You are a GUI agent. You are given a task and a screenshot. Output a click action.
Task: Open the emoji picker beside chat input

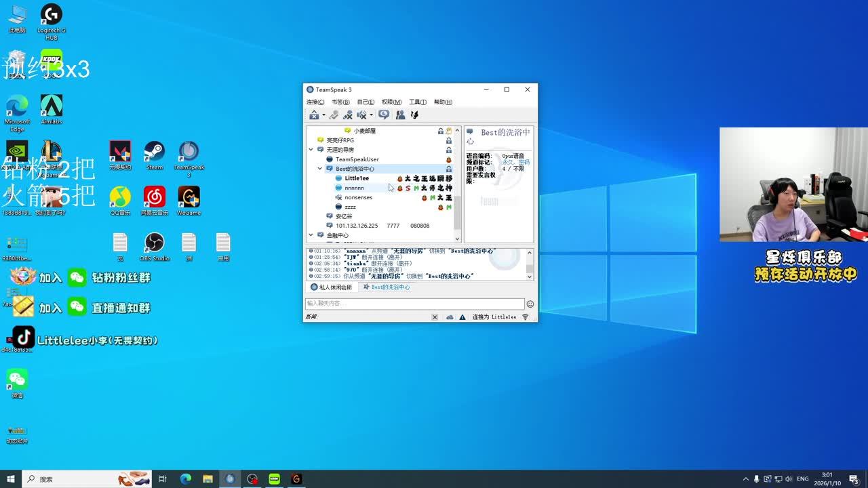pos(530,304)
